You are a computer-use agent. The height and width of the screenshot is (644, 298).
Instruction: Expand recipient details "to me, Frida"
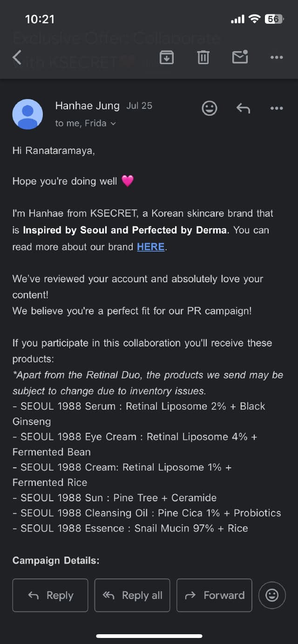pos(85,123)
